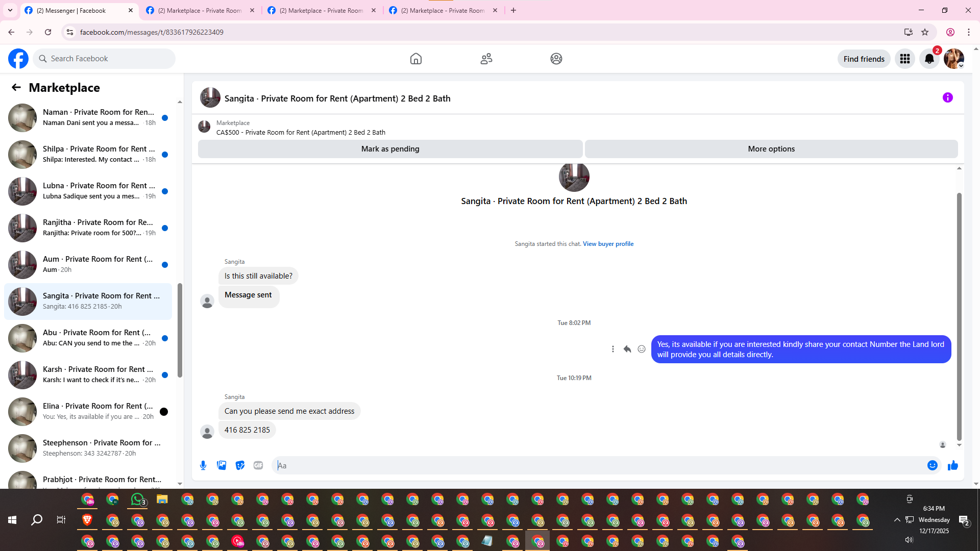This screenshot has height=551, width=980.
Task: Send a thumbs-up like
Action: click(x=952, y=465)
